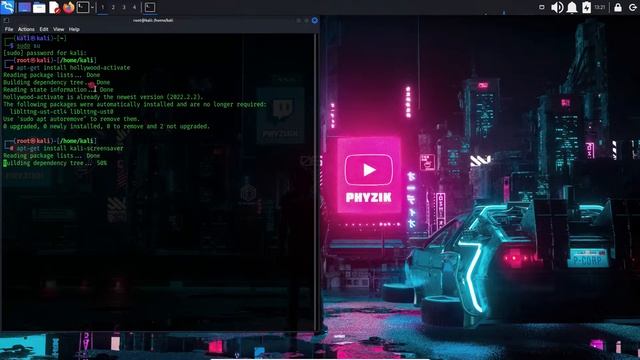The height and width of the screenshot is (360, 640).
Task: Open the notifications bell icon
Action: pyautogui.click(x=572, y=7)
